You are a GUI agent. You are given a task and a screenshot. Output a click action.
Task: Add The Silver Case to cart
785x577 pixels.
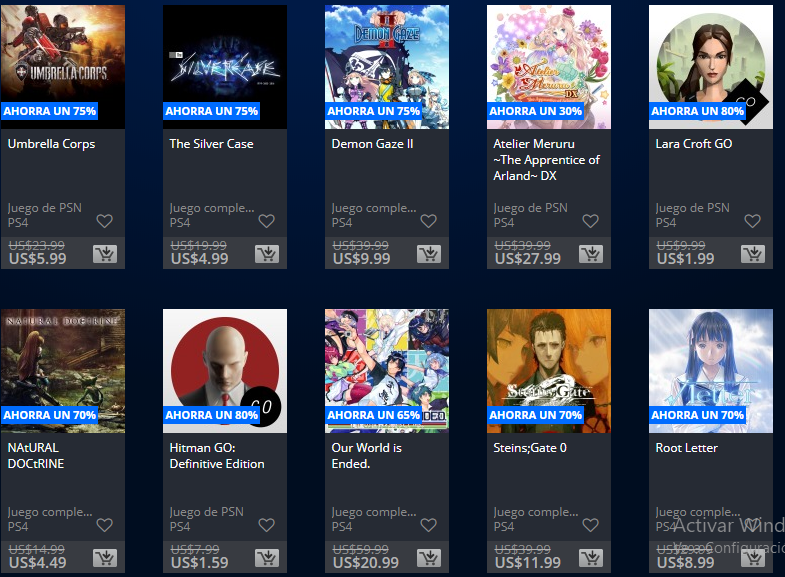pyautogui.click(x=267, y=254)
